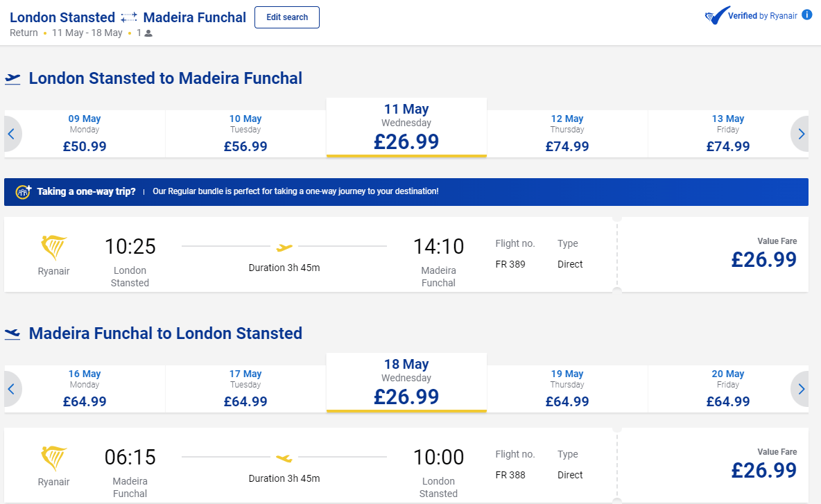Click the info icon beside Verified by Ryanair
This screenshot has width=821, height=504.
[806, 15]
